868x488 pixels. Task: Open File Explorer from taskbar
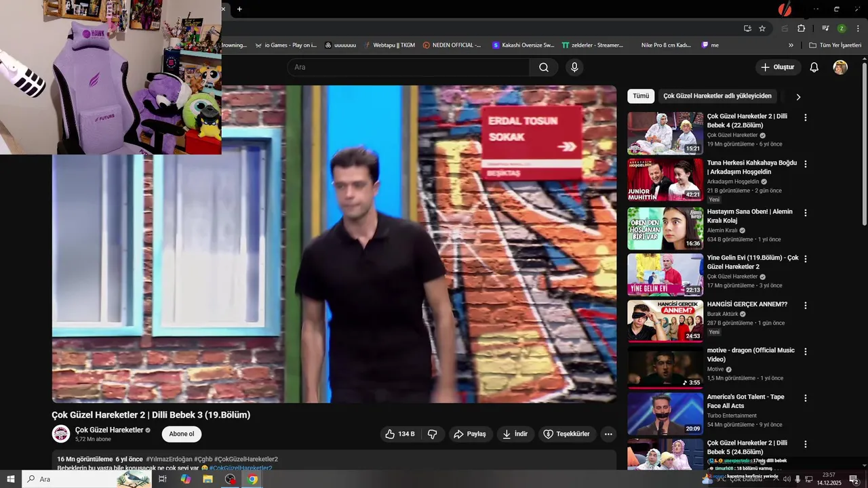pos(208,479)
